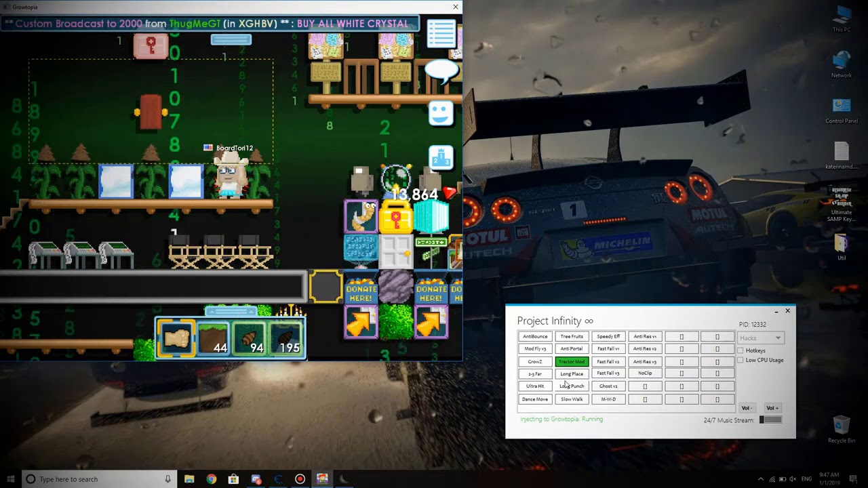
Task: Open Recycle Bin desktop icon
Action: [x=842, y=429]
